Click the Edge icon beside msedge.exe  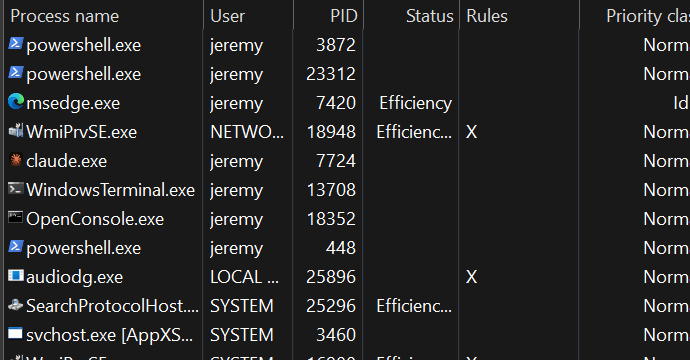[16, 102]
